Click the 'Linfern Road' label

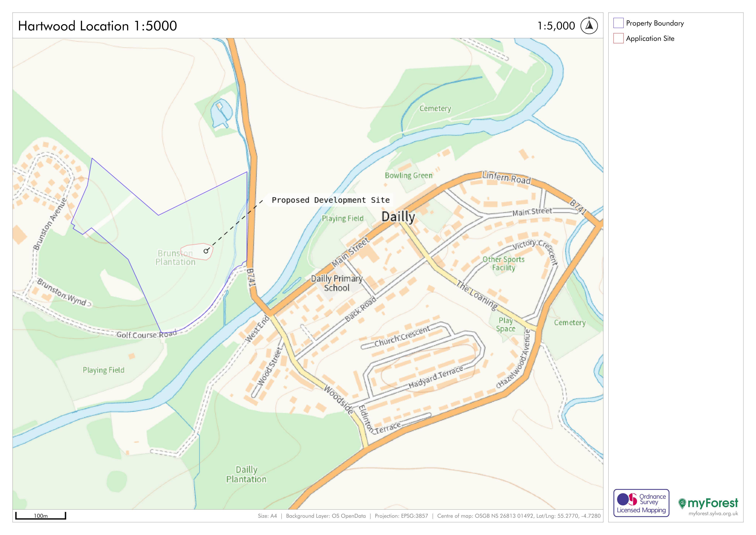[506, 178]
